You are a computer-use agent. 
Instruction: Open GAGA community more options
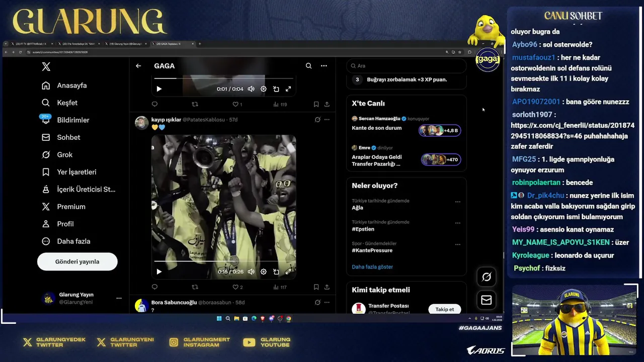coord(324,66)
